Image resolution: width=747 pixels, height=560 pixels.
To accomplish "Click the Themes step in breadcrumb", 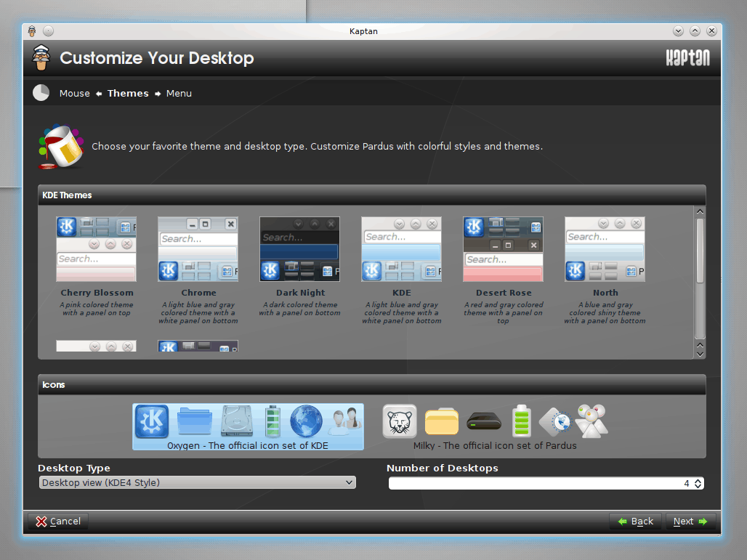I will [x=128, y=93].
